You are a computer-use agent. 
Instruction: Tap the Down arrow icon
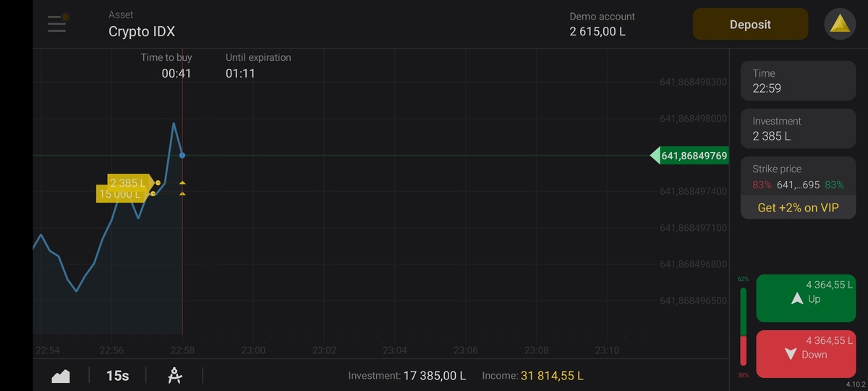click(x=791, y=354)
